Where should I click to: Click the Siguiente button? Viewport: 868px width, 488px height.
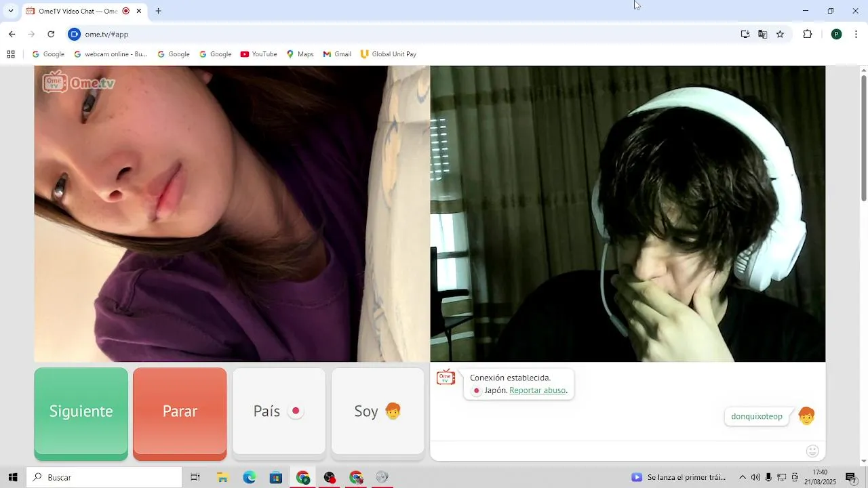tap(81, 411)
